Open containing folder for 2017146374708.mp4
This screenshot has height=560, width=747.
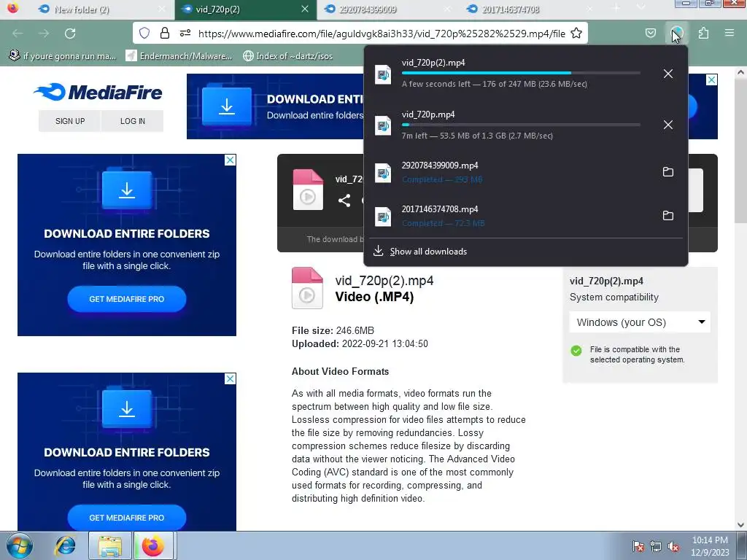[x=668, y=216]
